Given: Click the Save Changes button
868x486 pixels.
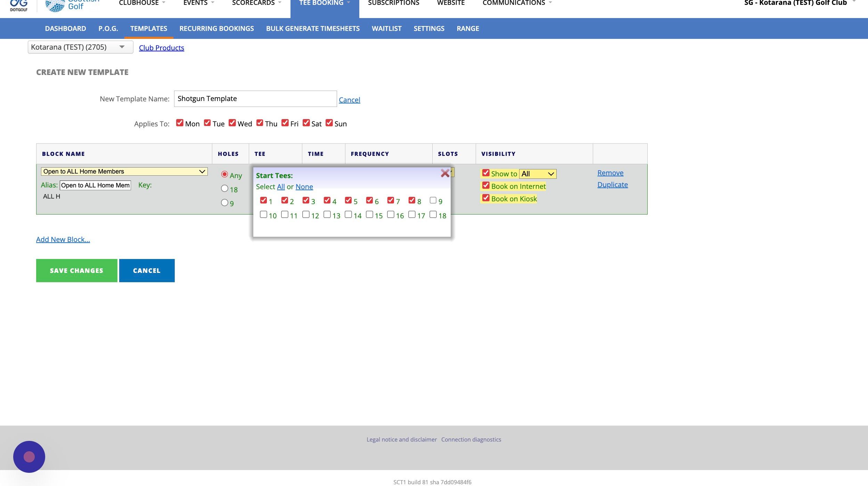Looking at the screenshot, I should coord(77,270).
